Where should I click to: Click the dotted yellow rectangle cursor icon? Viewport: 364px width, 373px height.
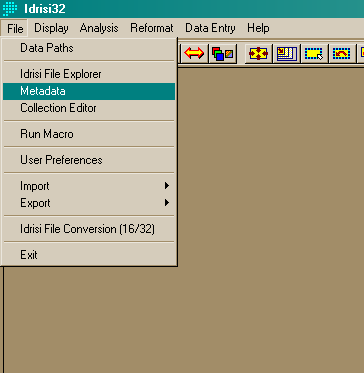pos(314,53)
